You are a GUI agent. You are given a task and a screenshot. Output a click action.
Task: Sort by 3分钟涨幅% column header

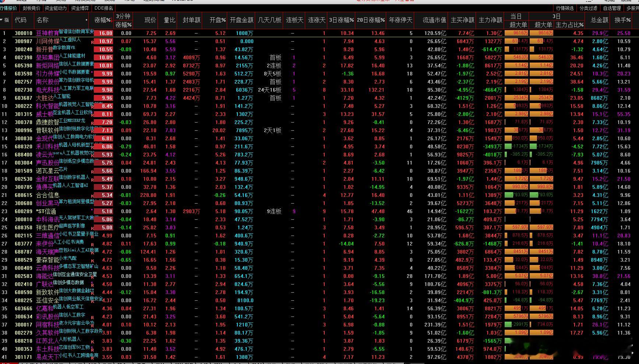(123, 20)
